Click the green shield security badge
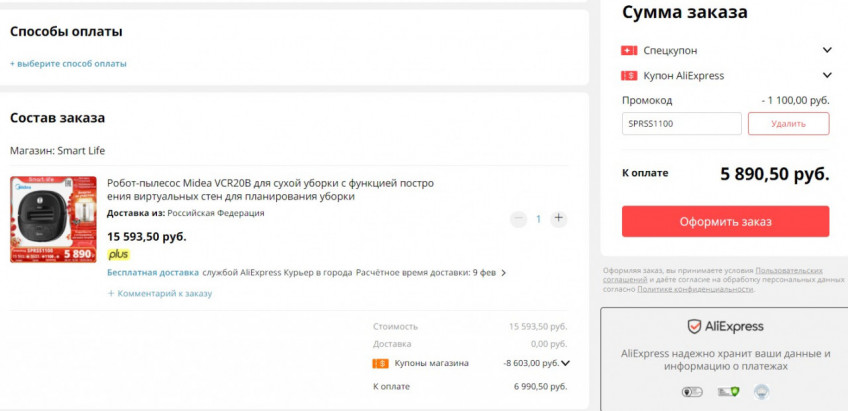 click(x=727, y=393)
